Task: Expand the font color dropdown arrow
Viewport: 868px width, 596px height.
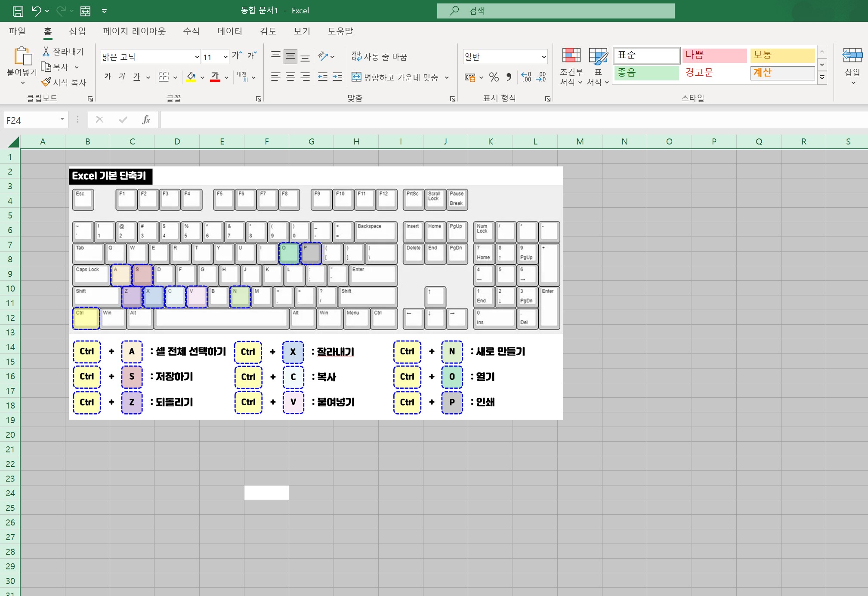Action: click(x=226, y=77)
